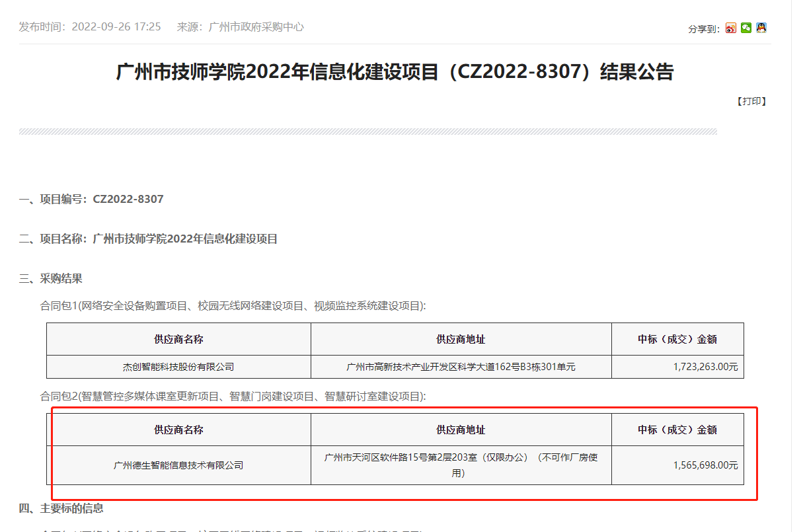Screen dimensions: 805x532
Task: Click the 1,723,263.00元 amount cell
Action: point(705,367)
